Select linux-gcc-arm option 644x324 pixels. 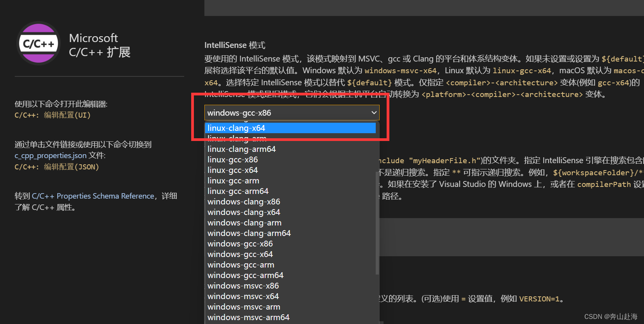tap(290, 181)
